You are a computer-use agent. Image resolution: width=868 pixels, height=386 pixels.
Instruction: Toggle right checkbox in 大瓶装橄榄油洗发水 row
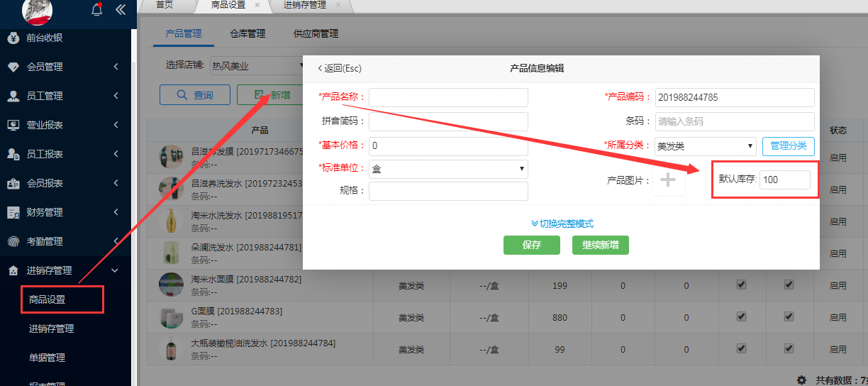point(789,348)
